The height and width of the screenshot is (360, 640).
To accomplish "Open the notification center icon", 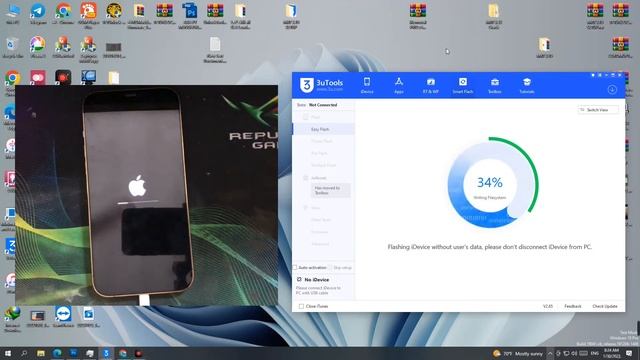I will point(629,353).
